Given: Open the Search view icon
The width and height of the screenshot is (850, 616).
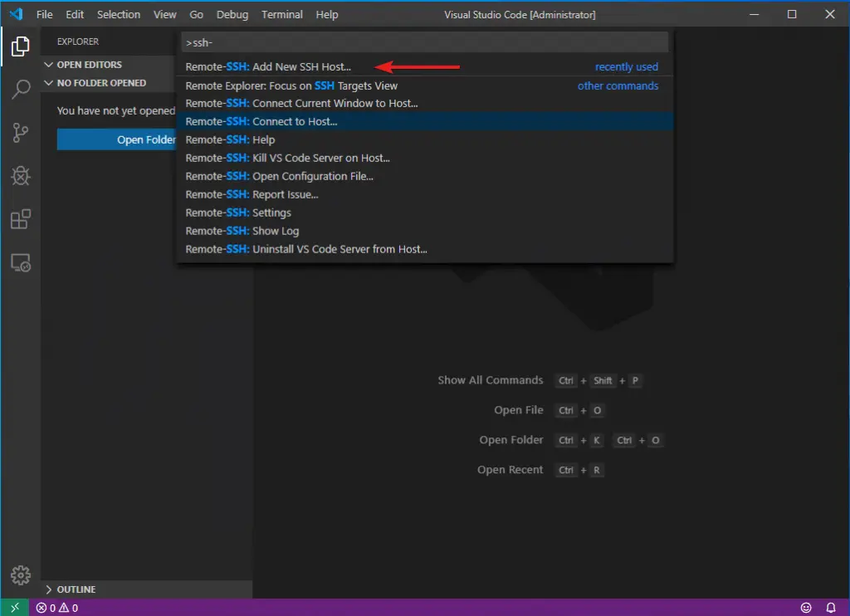Looking at the screenshot, I should click(20, 89).
